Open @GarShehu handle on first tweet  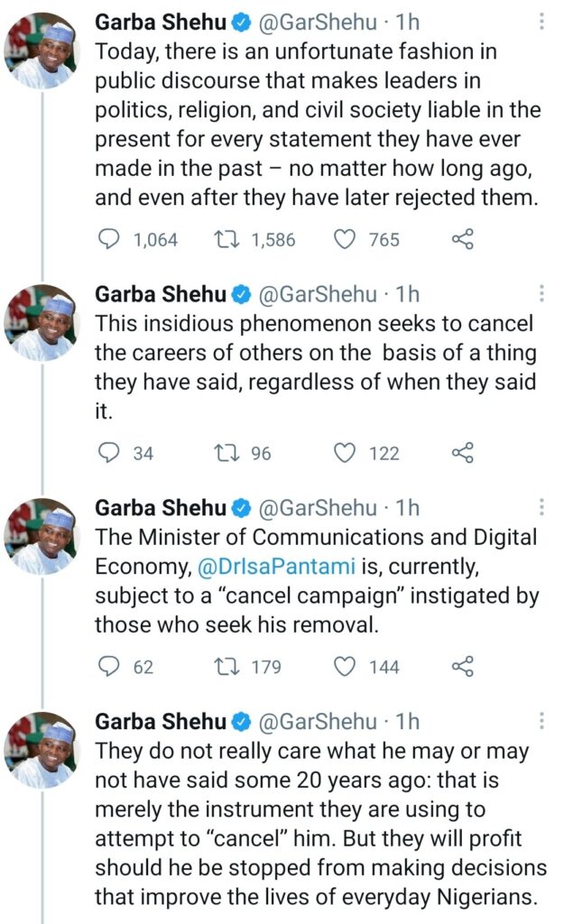pos(318,22)
